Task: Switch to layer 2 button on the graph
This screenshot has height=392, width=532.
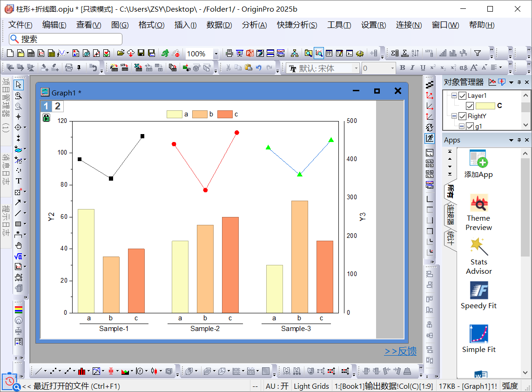Action: click(x=58, y=106)
